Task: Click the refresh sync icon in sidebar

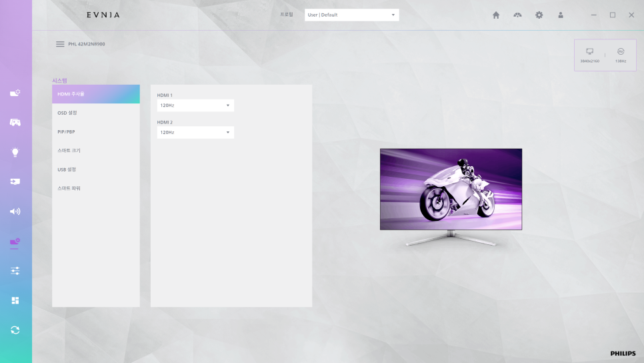Action: coord(15,330)
